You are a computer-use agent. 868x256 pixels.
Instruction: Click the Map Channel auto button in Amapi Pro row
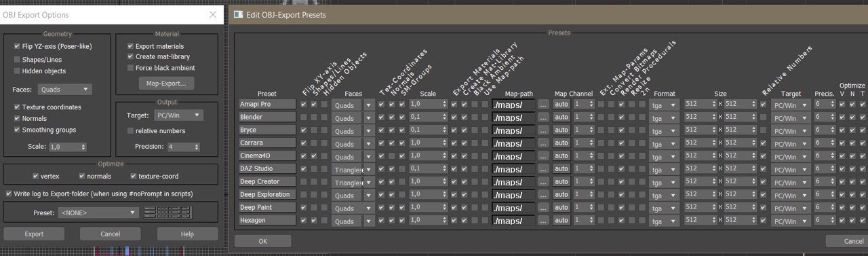pos(561,105)
